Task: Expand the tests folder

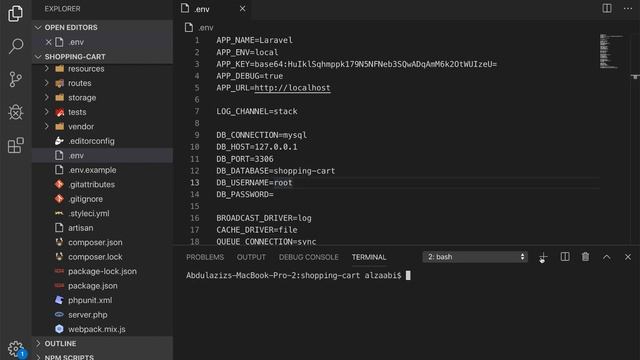Action: (102, 112)
